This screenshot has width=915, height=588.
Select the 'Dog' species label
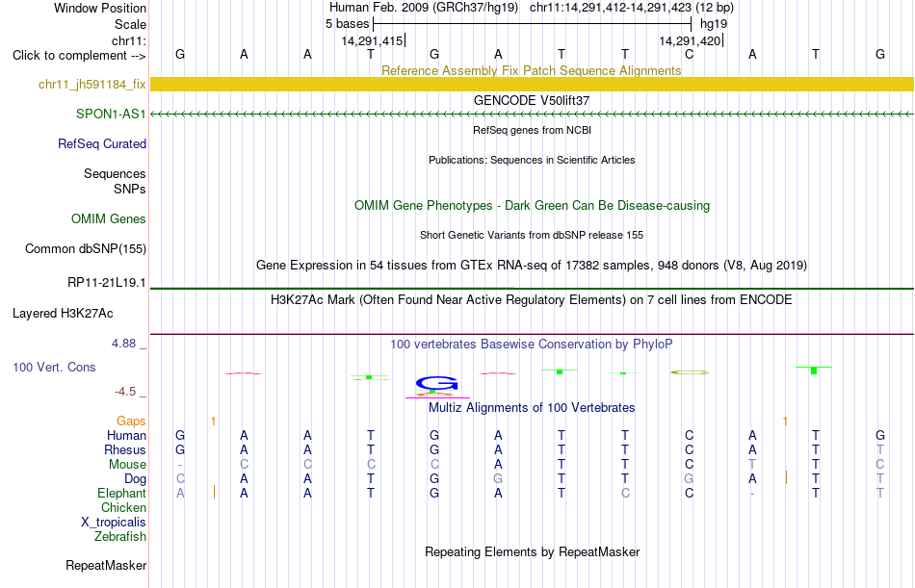[136, 479]
